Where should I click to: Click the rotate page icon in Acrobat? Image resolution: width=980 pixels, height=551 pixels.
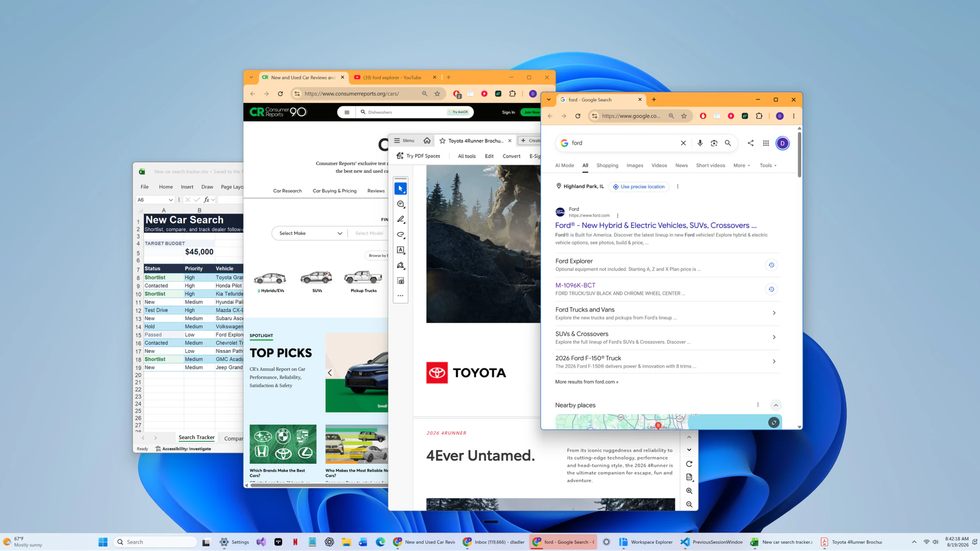pyautogui.click(x=689, y=464)
